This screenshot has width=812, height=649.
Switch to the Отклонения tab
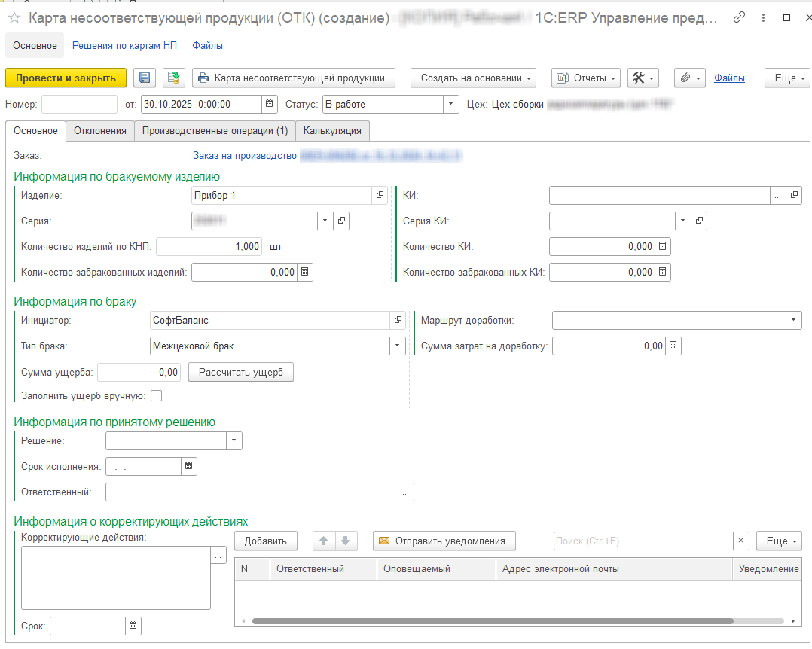pyautogui.click(x=99, y=130)
